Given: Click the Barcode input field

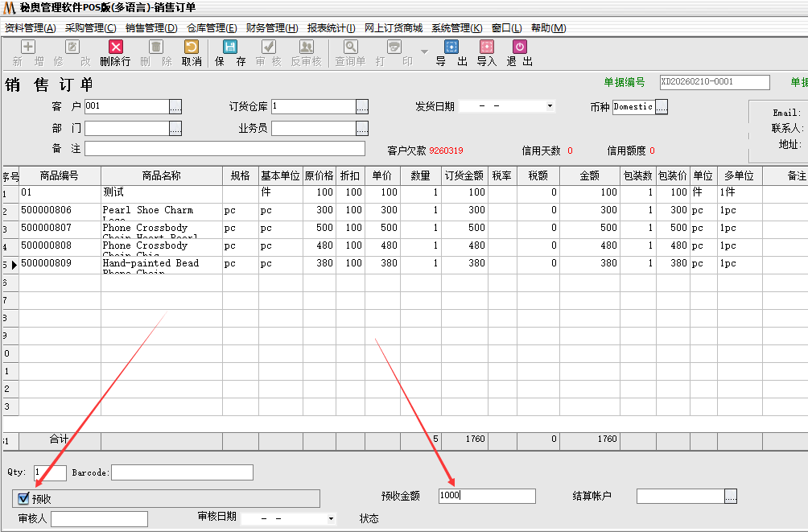Looking at the screenshot, I should (182, 472).
